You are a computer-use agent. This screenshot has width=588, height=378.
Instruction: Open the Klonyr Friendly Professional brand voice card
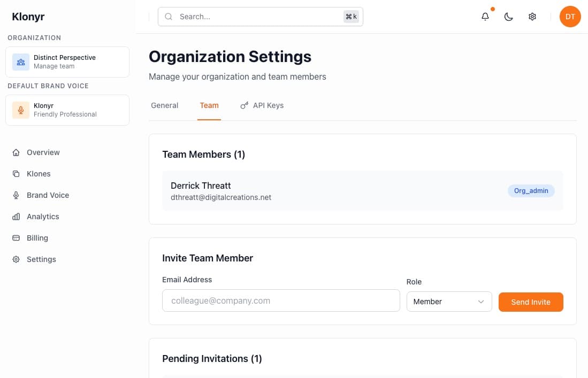point(67,110)
